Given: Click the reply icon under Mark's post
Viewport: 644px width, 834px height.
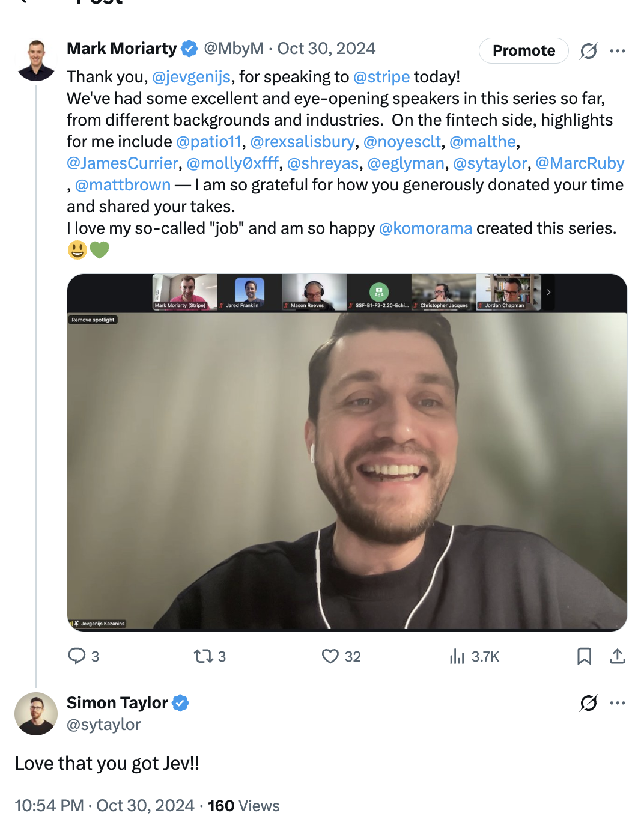Looking at the screenshot, I should tap(77, 656).
